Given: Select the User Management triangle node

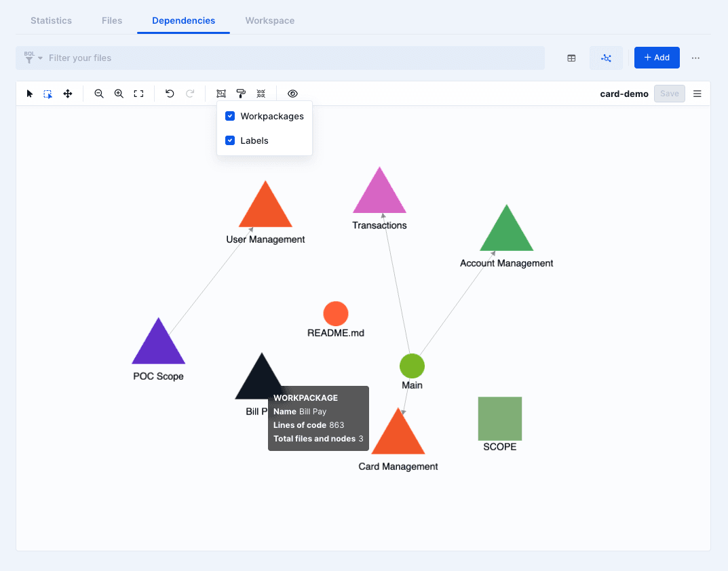Looking at the screenshot, I should (x=265, y=209).
